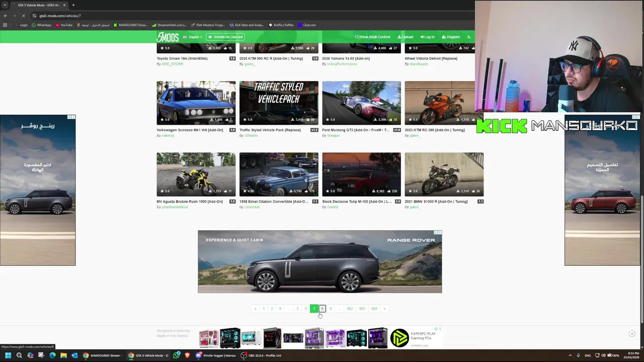Open author mikesta profile link

click(168, 135)
